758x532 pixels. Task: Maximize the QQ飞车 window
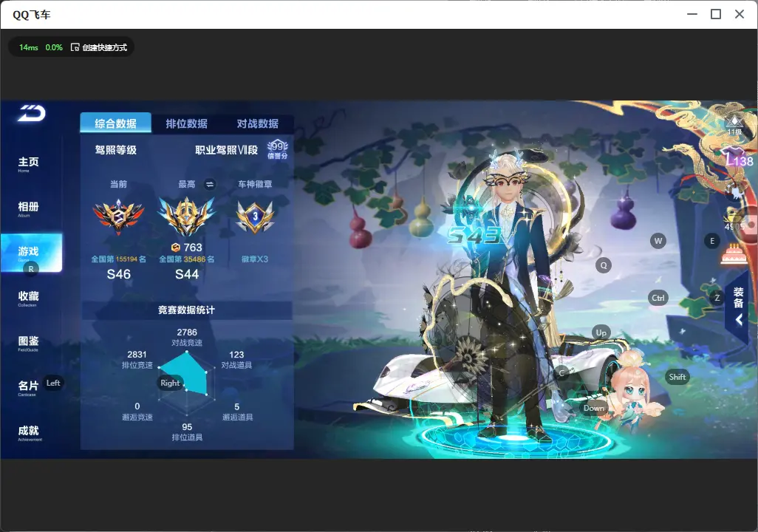coord(716,15)
